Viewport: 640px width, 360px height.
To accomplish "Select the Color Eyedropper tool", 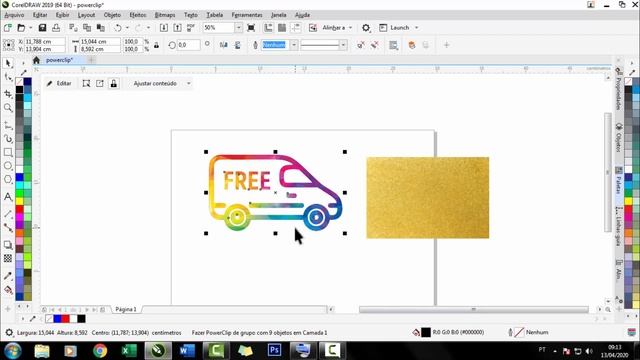I will [8, 276].
